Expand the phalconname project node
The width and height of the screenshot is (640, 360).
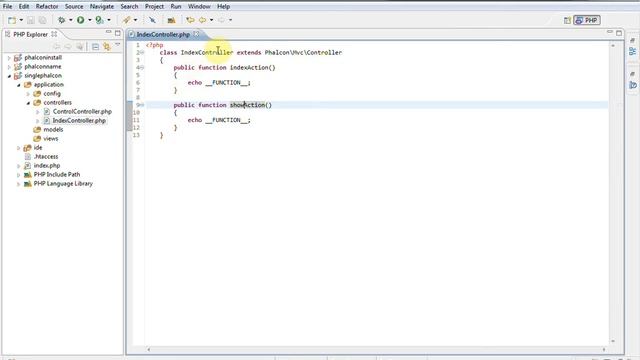[x=9, y=67]
